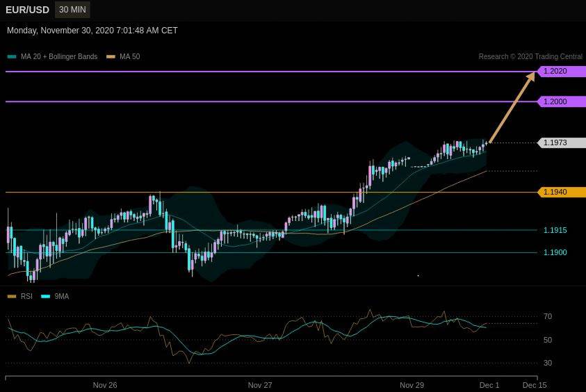Viewport: 586px width, 392px height.
Task: Click the Nov 29 date axis label
Action: (x=412, y=385)
